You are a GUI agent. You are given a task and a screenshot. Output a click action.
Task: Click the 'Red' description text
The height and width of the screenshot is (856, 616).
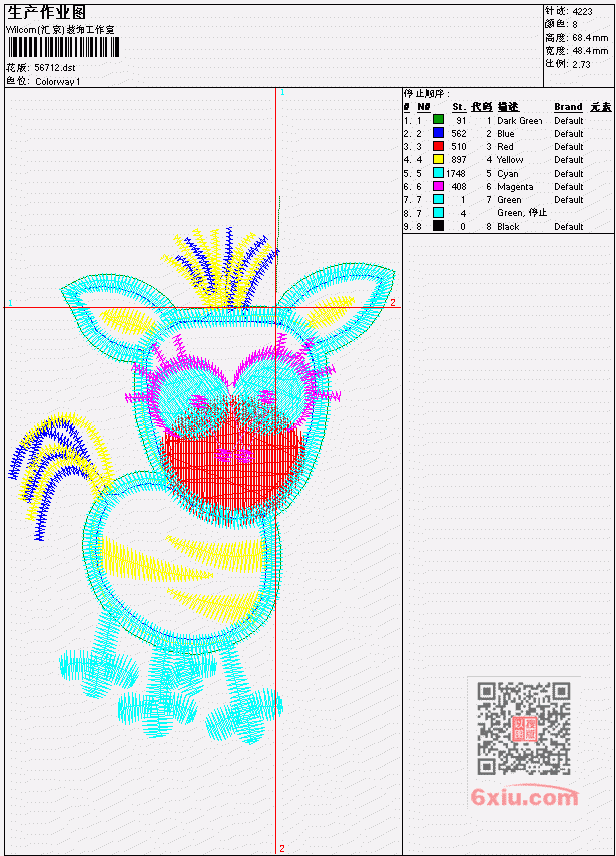point(505,147)
